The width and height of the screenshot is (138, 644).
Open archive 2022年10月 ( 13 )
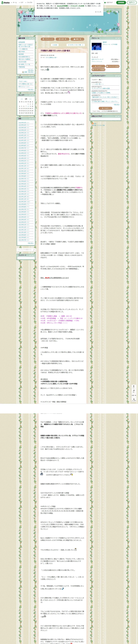pyautogui.click(x=24, y=202)
